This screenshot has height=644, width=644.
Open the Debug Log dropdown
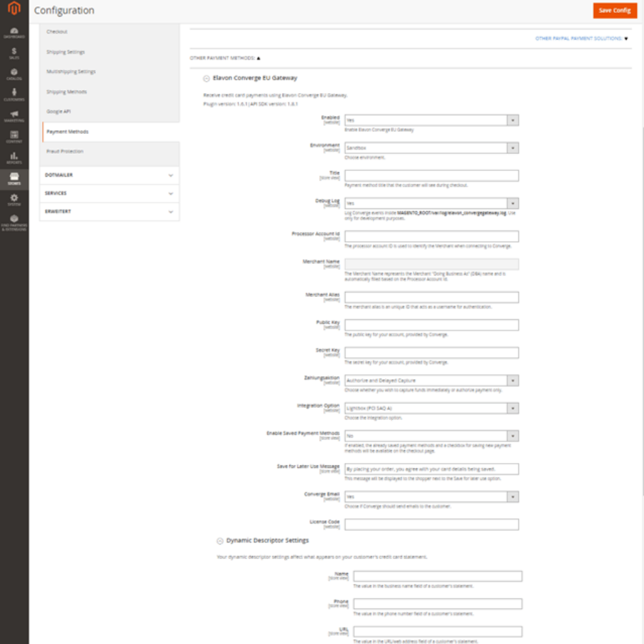click(431, 203)
